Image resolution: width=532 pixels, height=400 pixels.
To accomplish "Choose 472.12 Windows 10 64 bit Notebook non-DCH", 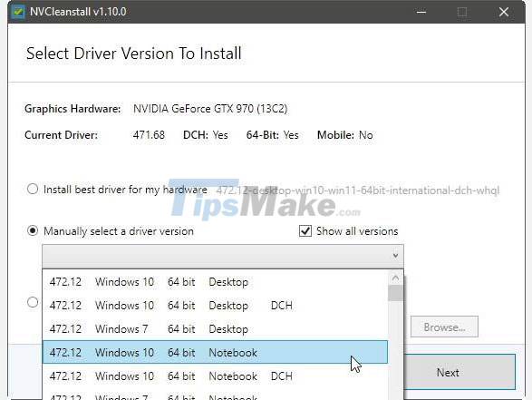I will (215, 352).
